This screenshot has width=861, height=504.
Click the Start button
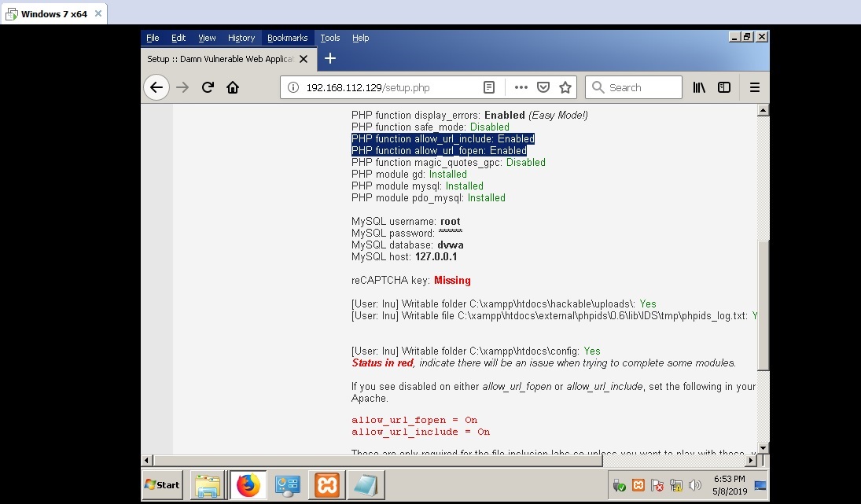point(162,485)
